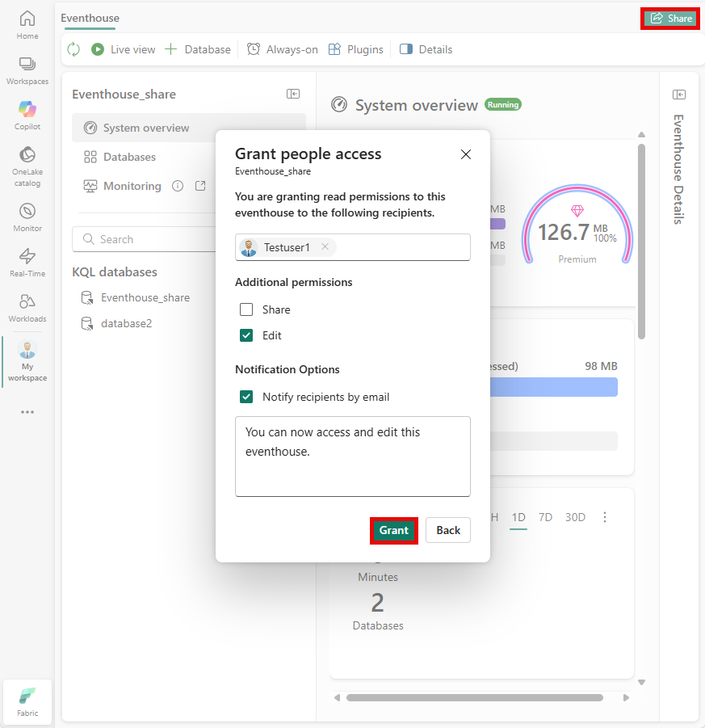The image size is (705, 728).
Task: Open Databases in the explorer pane
Action: [129, 157]
